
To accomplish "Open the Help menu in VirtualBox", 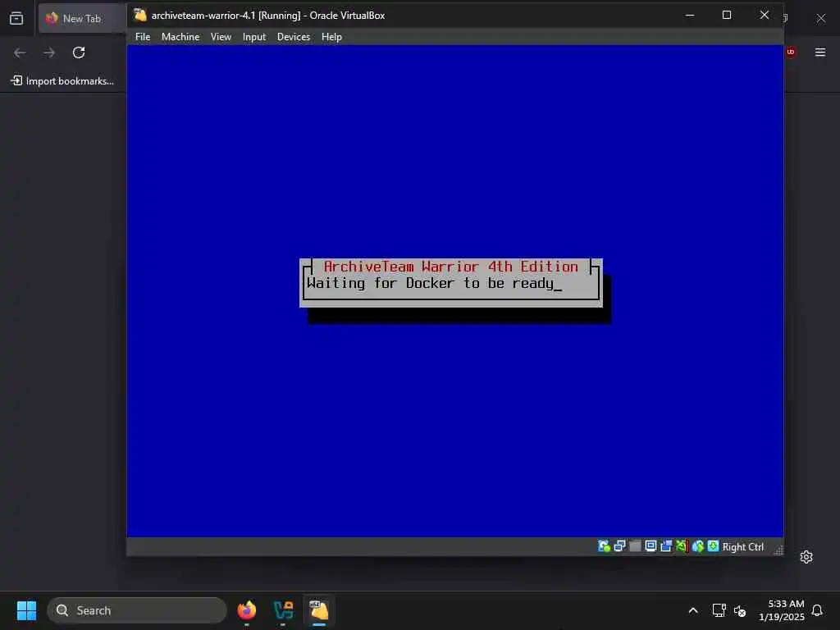I will click(x=331, y=37).
